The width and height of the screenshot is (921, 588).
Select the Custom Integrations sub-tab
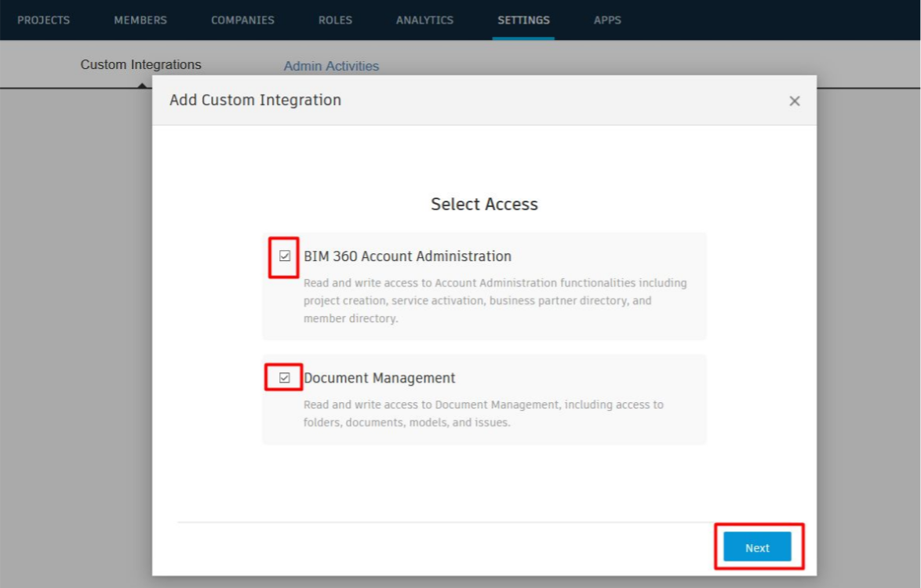click(x=141, y=64)
